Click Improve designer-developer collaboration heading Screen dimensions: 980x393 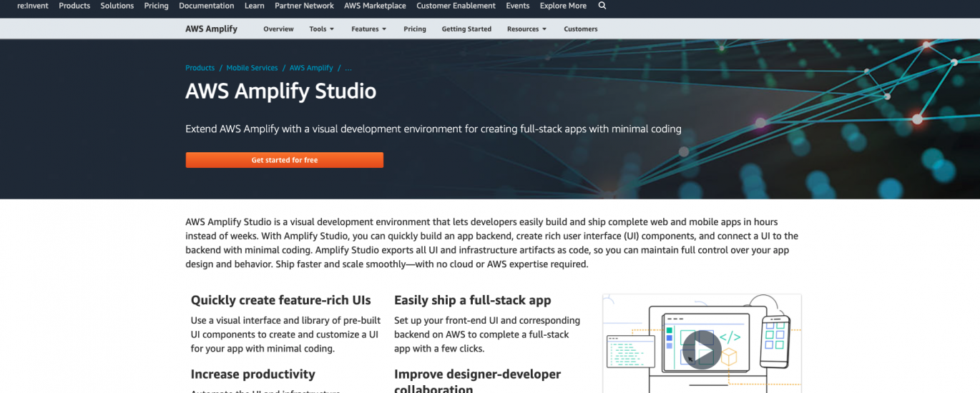tap(477, 380)
